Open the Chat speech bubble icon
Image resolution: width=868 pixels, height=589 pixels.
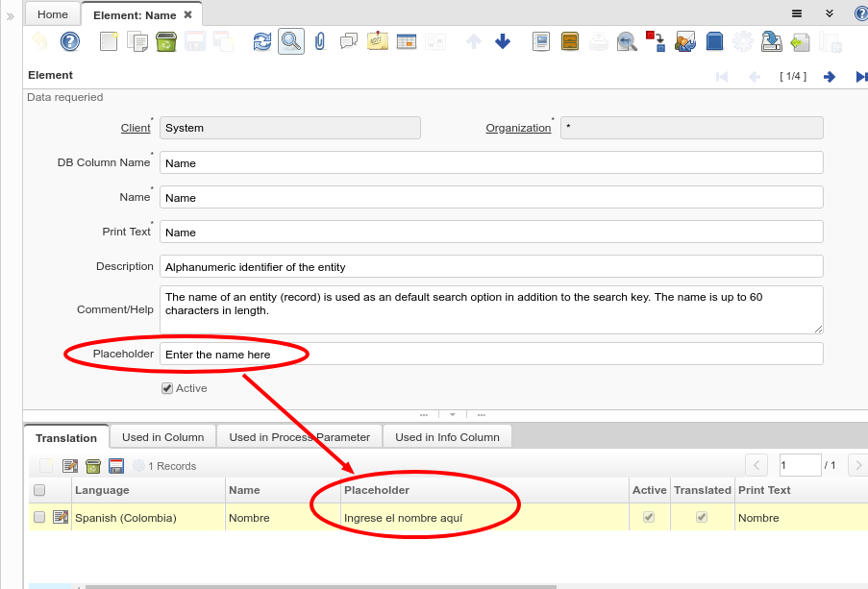(x=349, y=41)
